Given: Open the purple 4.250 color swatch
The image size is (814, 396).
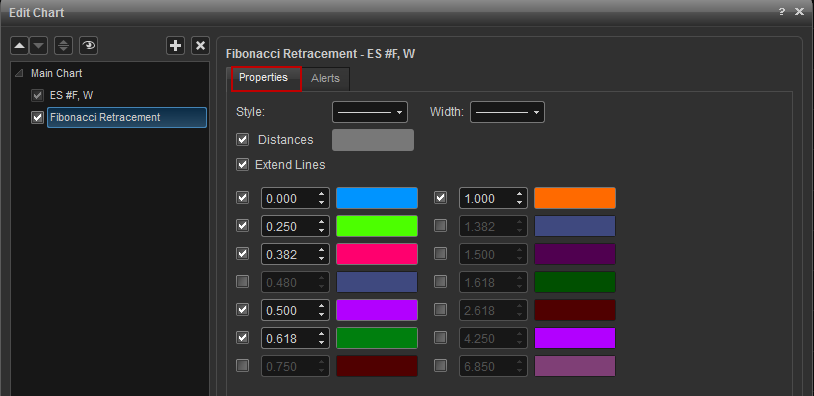Looking at the screenshot, I should [x=575, y=338].
